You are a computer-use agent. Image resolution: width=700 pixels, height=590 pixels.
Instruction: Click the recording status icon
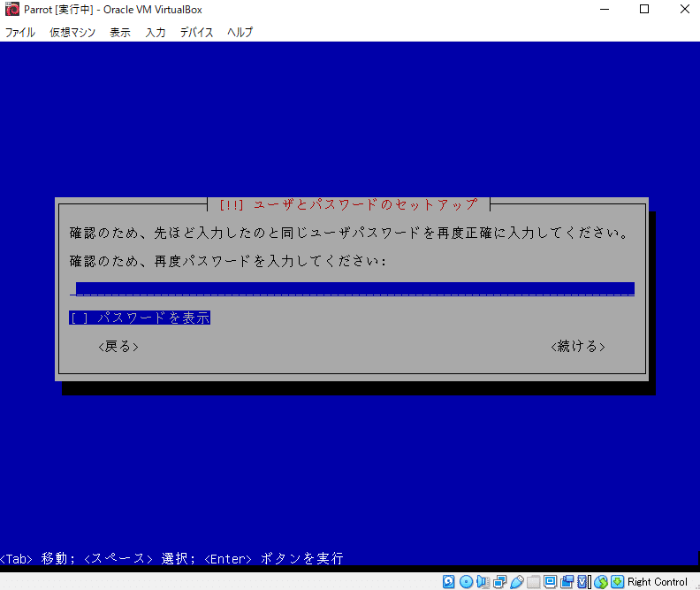[567, 581]
